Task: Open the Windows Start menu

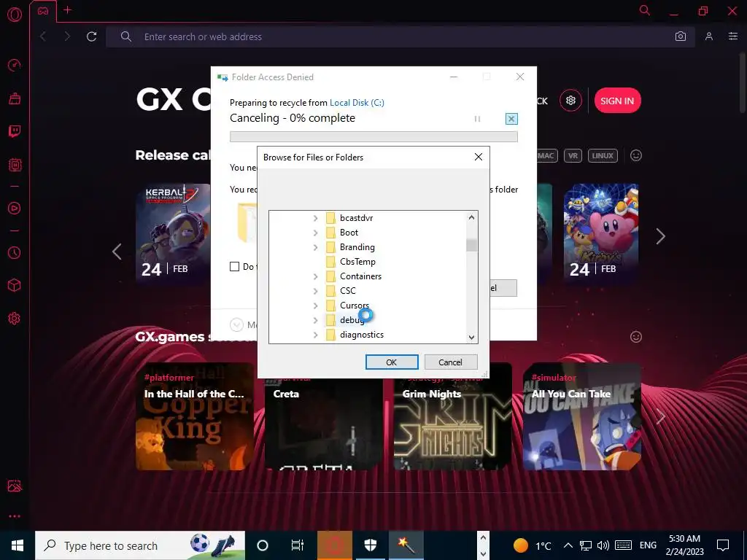Action: point(18,545)
